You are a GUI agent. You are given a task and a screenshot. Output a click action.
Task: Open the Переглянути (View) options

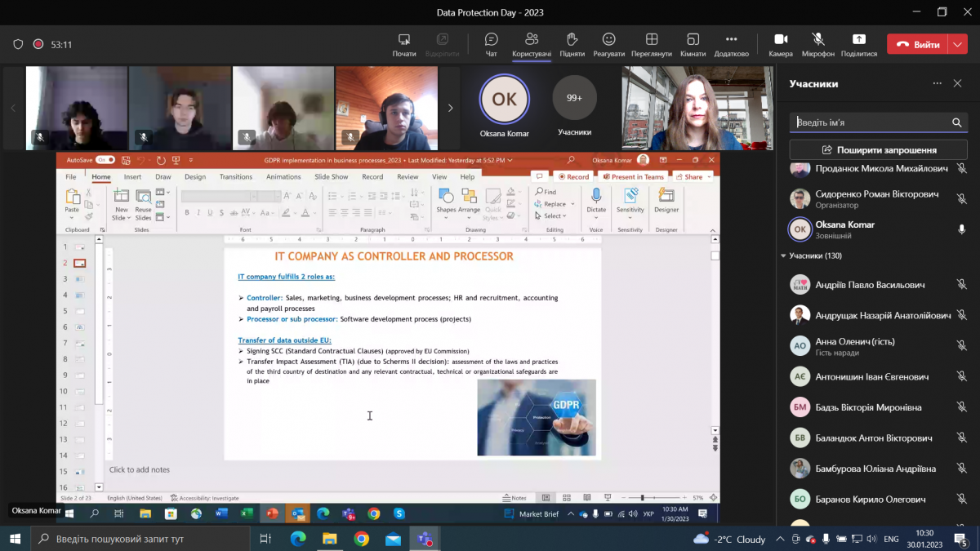tap(652, 44)
